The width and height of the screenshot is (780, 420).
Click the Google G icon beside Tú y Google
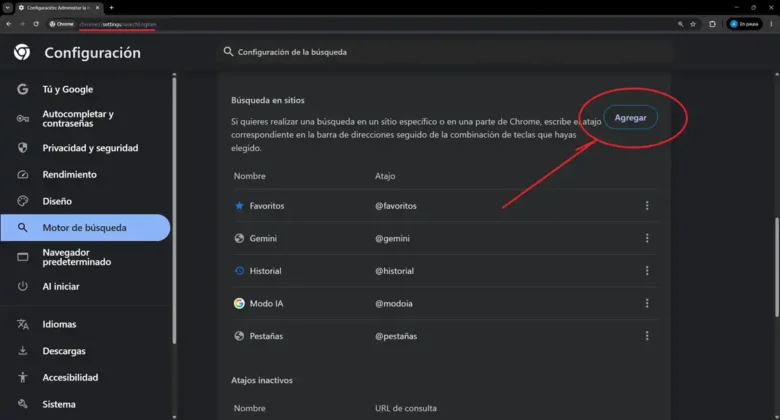click(x=22, y=89)
